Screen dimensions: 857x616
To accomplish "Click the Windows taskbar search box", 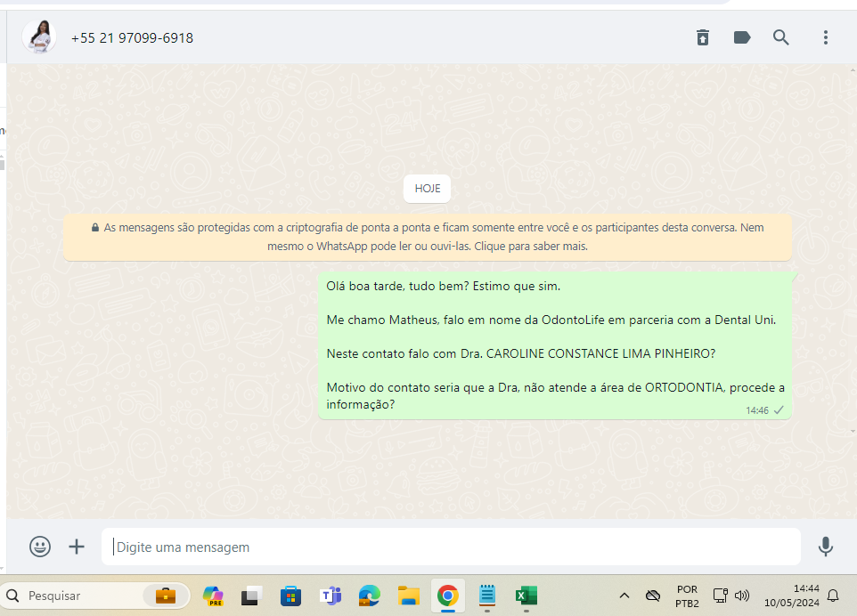I will coord(95,596).
